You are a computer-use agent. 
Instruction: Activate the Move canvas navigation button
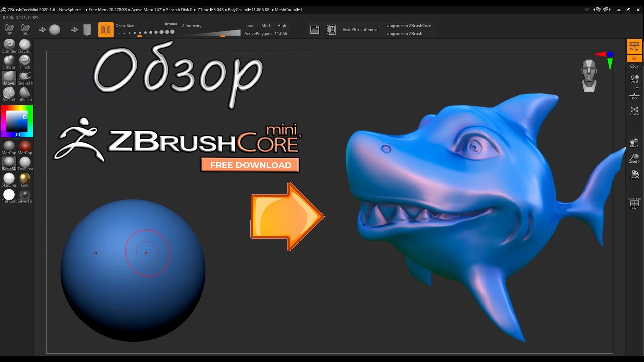pyautogui.click(x=634, y=143)
